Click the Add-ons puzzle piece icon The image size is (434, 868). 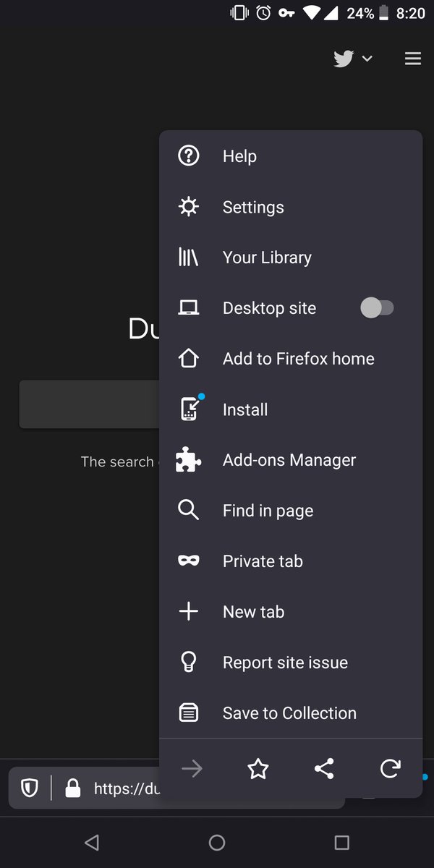[x=188, y=460]
